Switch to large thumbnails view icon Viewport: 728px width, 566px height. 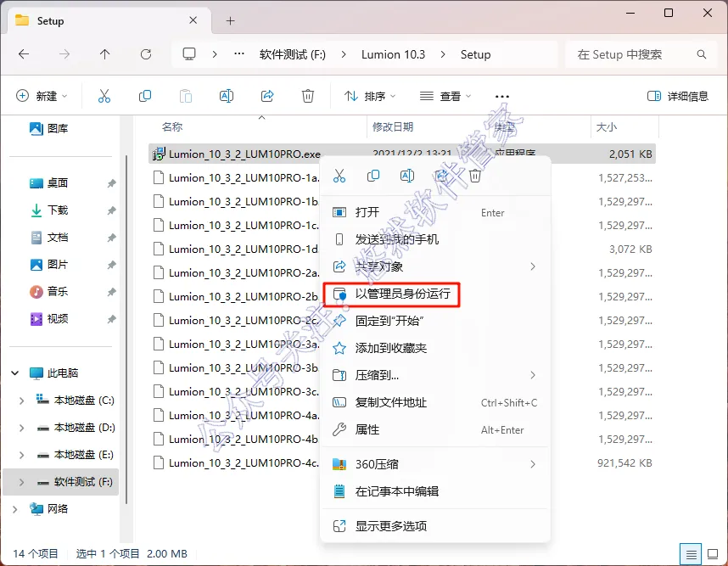click(713, 554)
